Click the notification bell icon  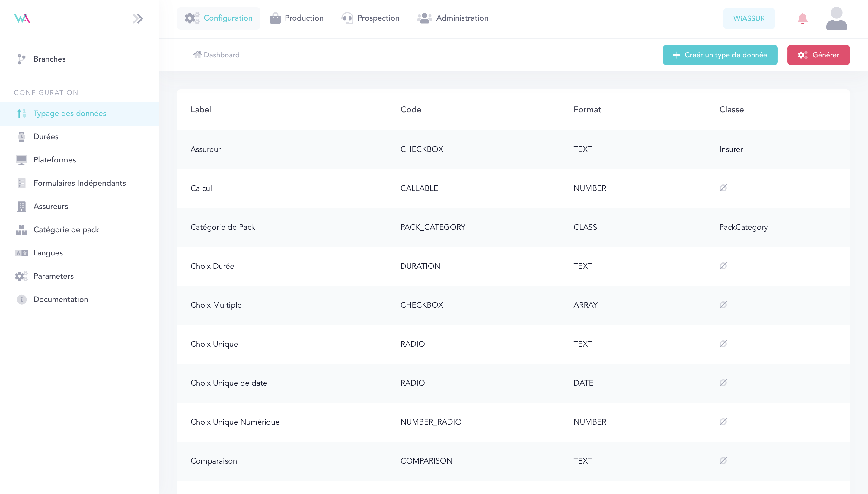(x=802, y=18)
